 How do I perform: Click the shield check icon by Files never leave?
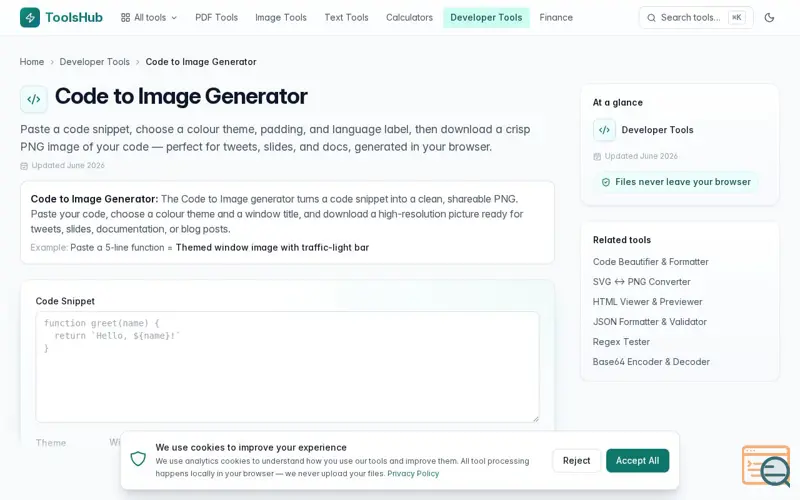point(606,182)
